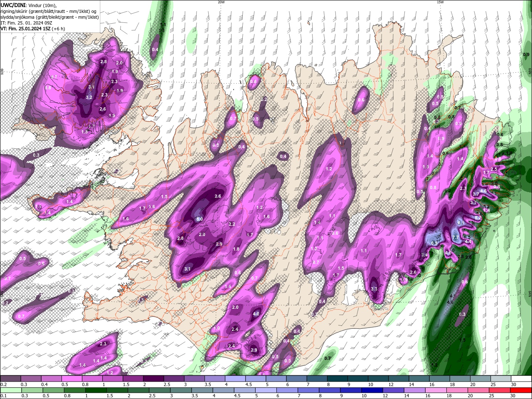This screenshot has height=399, width=532.
Task: Click the '3.3' value near the south coast
Action: click(x=374, y=289)
